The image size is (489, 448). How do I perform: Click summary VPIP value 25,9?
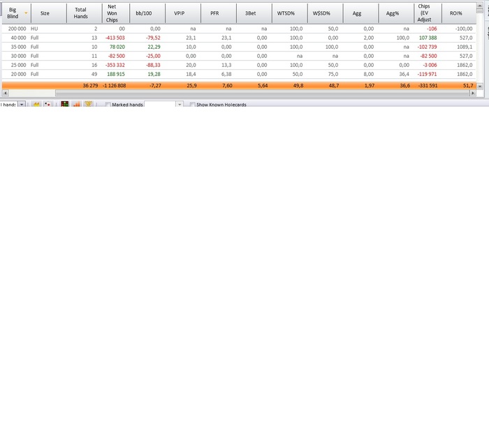click(192, 85)
